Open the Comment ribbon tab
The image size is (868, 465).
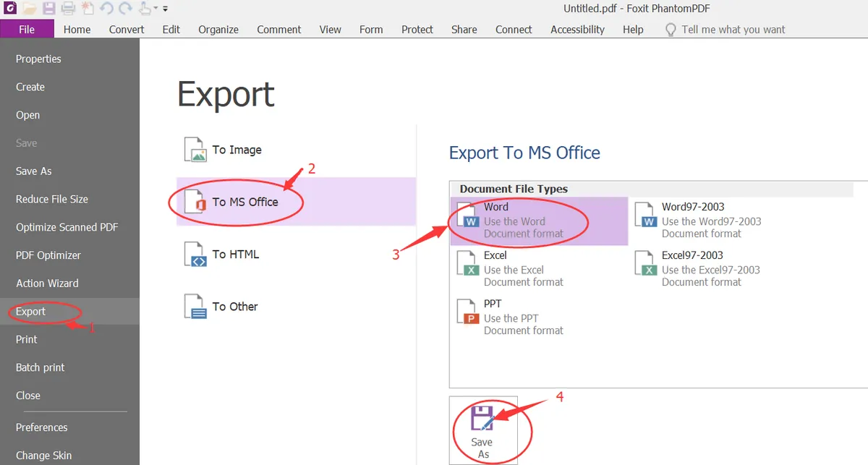[279, 30]
